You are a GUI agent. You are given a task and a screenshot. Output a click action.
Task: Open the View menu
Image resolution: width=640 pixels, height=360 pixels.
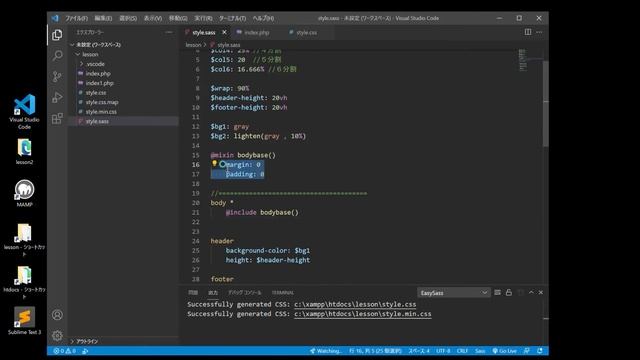coord(153,18)
